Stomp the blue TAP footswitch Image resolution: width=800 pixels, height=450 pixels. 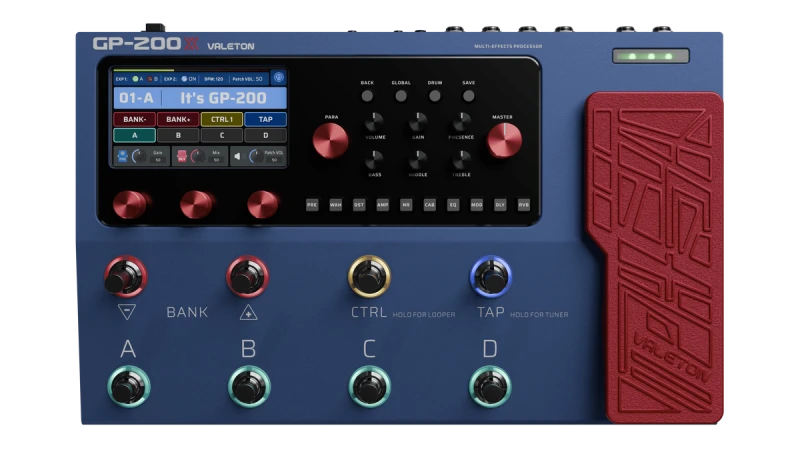click(490, 277)
